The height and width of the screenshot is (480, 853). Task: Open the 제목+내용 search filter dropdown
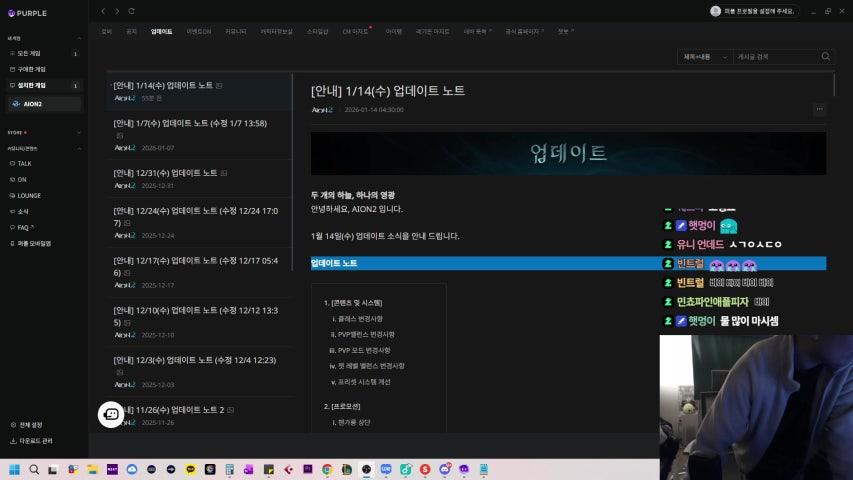pyautogui.click(x=703, y=57)
